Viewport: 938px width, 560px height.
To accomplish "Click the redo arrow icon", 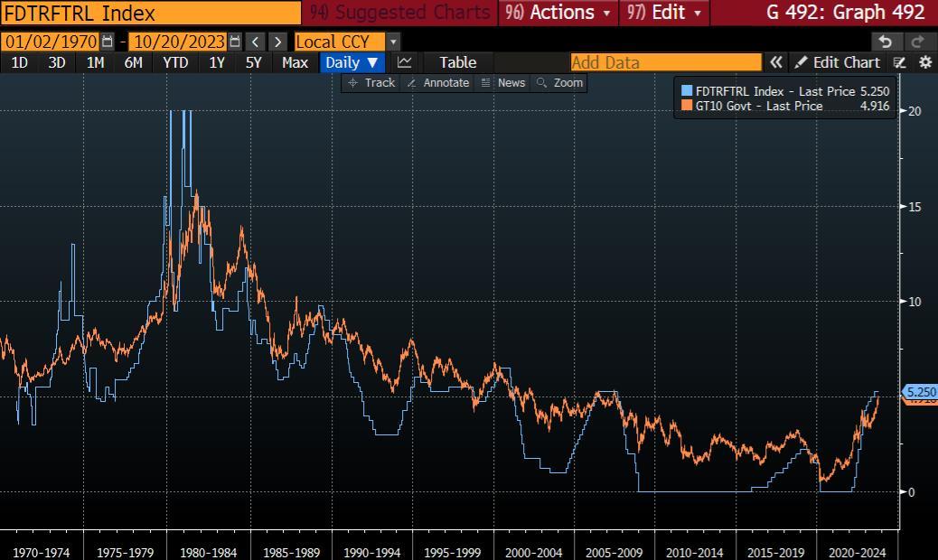I will (918, 42).
